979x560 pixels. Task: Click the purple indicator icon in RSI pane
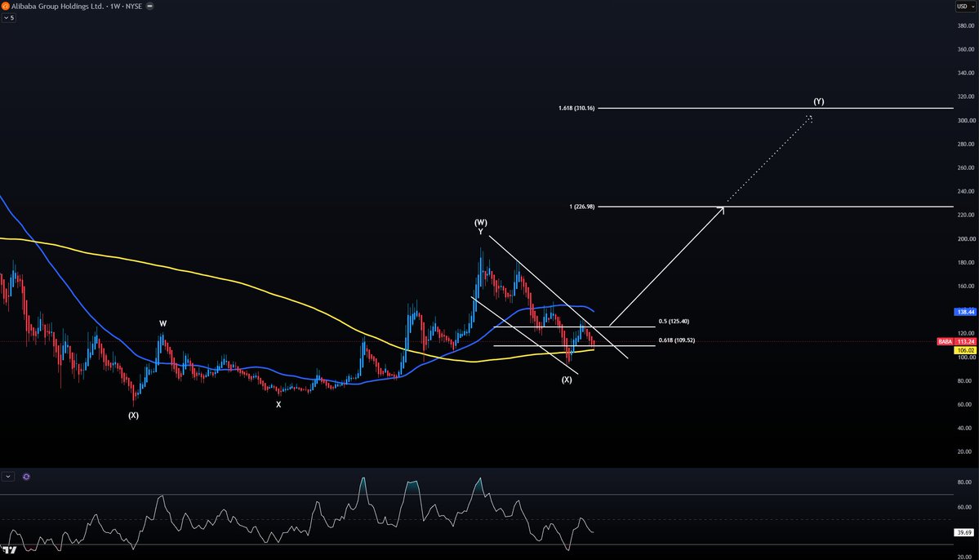(26, 477)
